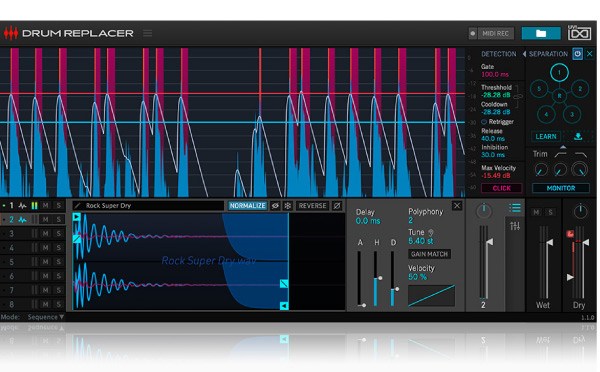The image size is (600, 372).
Task: Switch to the Detection tab
Action: [499, 54]
